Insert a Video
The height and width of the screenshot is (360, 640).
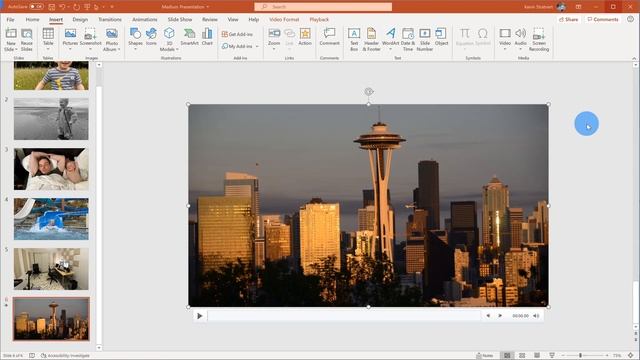coord(505,39)
